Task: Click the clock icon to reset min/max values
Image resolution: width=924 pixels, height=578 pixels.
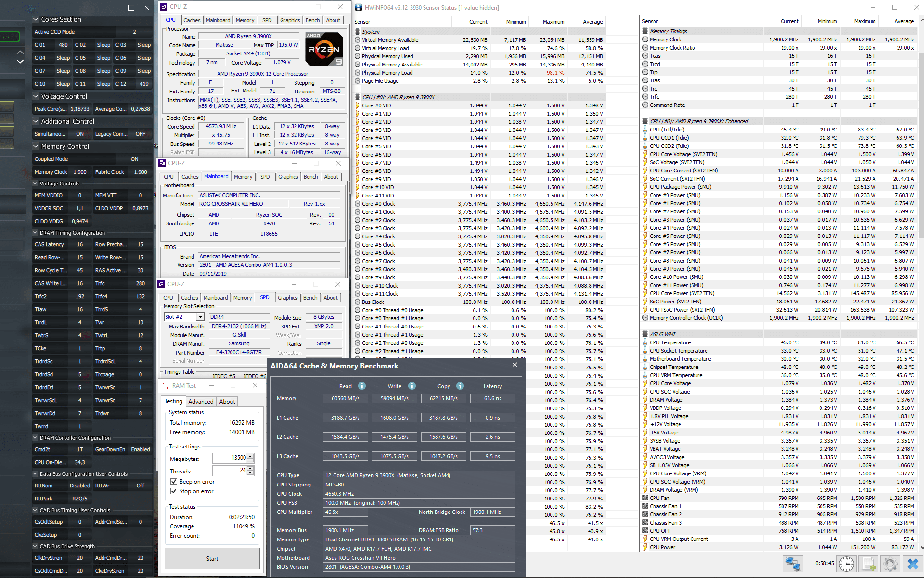Action: coord(846,564)
